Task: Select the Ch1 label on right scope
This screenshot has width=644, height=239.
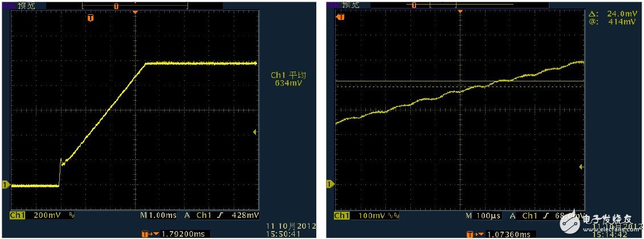Action: (341, 216)
